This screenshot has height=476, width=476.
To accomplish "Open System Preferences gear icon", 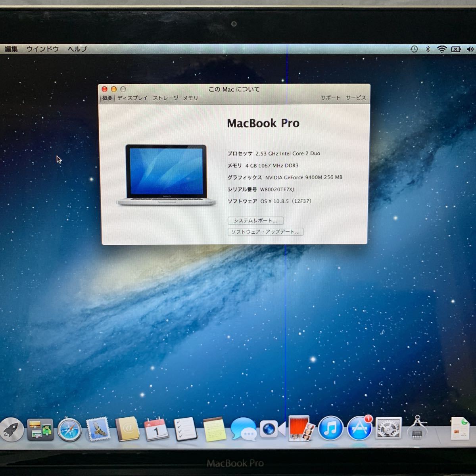I will (x=388, y=428).
